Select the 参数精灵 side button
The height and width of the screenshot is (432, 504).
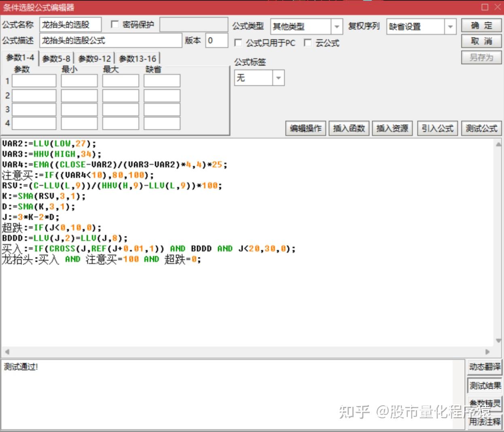(x=485, y=404)
